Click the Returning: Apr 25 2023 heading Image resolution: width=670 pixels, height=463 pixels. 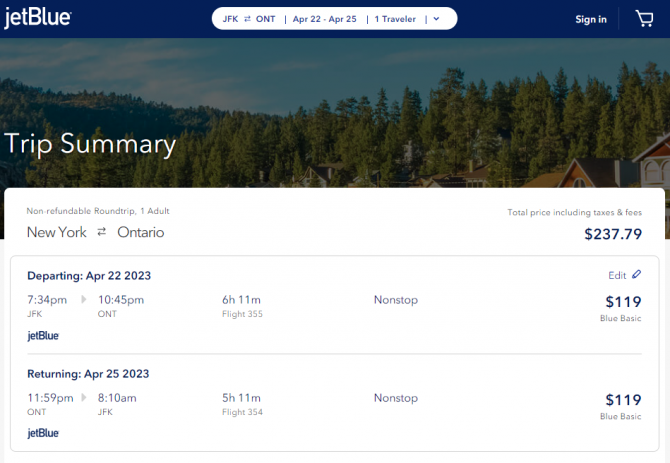pyautogui.click(x=88, y=374)
